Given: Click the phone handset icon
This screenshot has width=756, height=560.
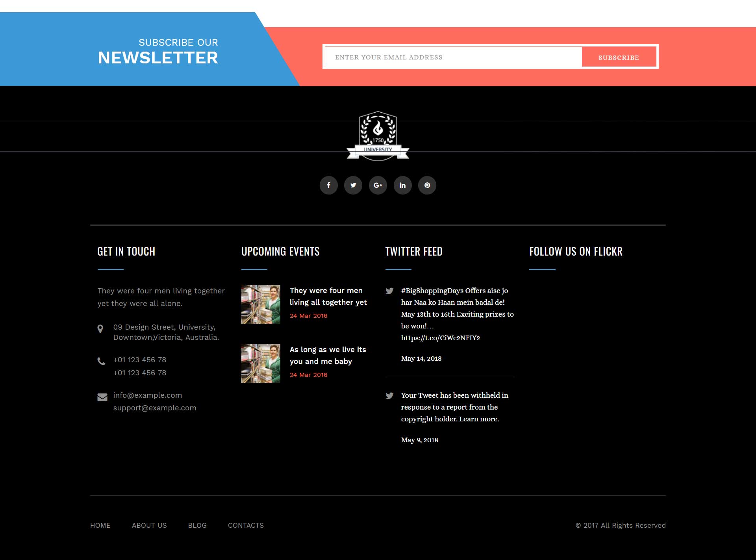Looking at the screenshot, I should [x=101, y=361].
